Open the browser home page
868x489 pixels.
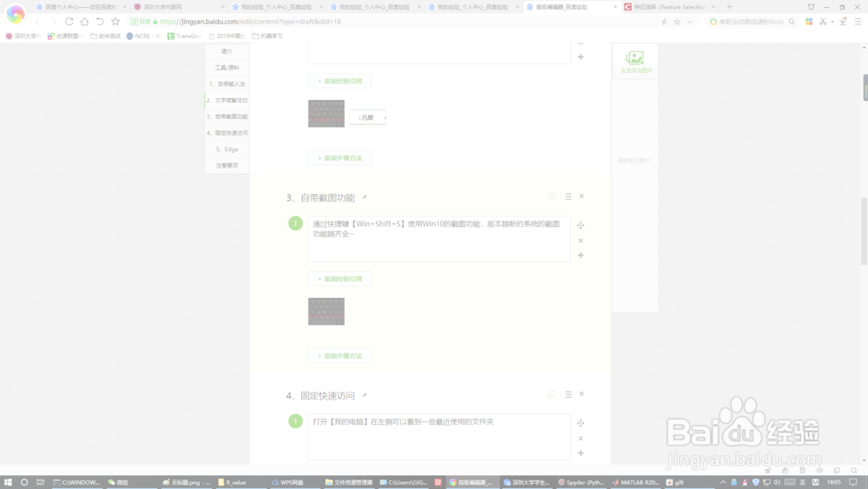(x=84, y=22)
